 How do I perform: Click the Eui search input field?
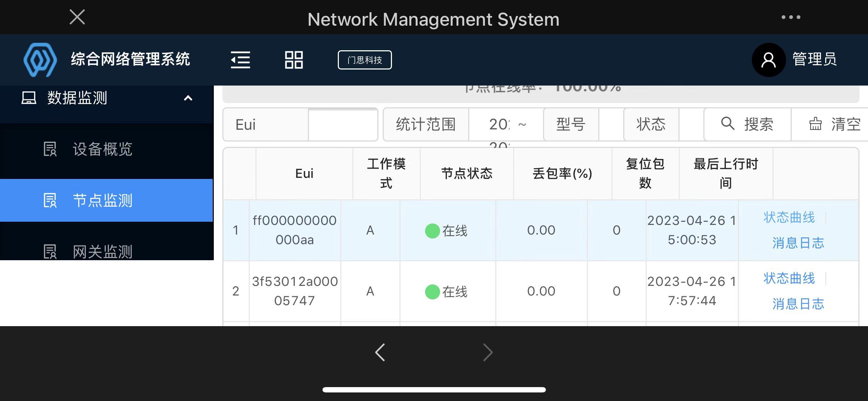[x=342, y=124]
